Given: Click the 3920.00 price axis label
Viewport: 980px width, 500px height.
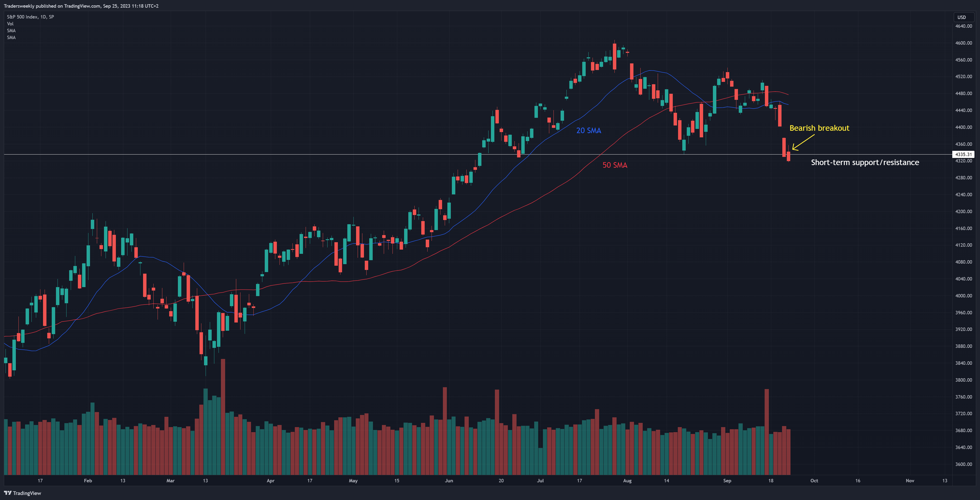Looking at the screenshot, I should point(963,329).
